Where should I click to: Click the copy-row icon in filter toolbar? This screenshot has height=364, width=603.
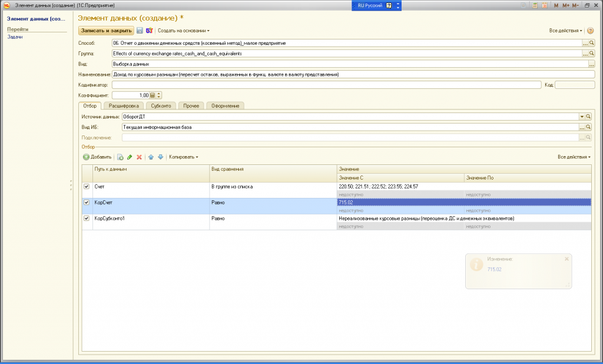click(120, 157)
